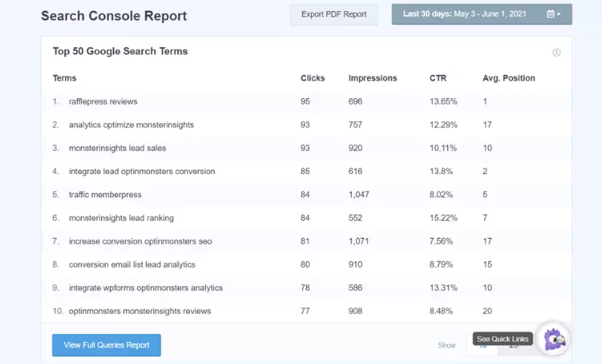
Task: Click View Full Queries Report button
Action: pos(106,345)
